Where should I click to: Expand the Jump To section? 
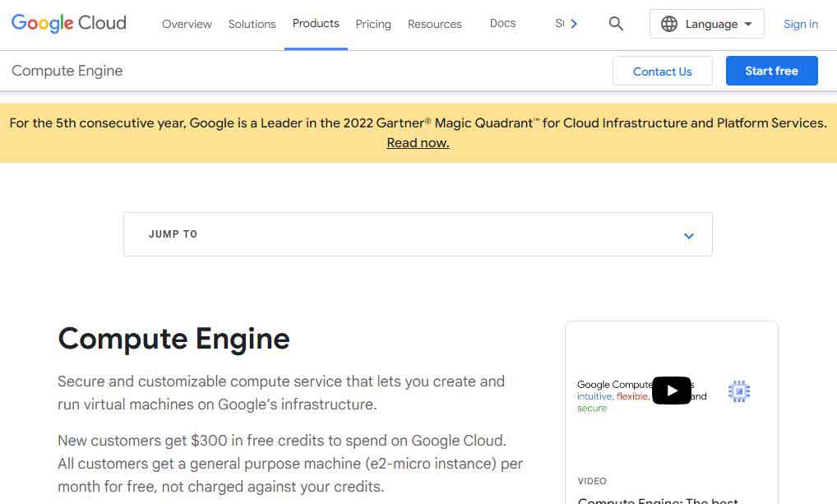(x=688, y=235)
